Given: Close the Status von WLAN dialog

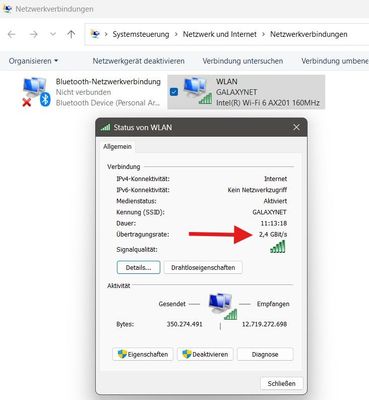Looking at the screenshot, I should 296,127.
